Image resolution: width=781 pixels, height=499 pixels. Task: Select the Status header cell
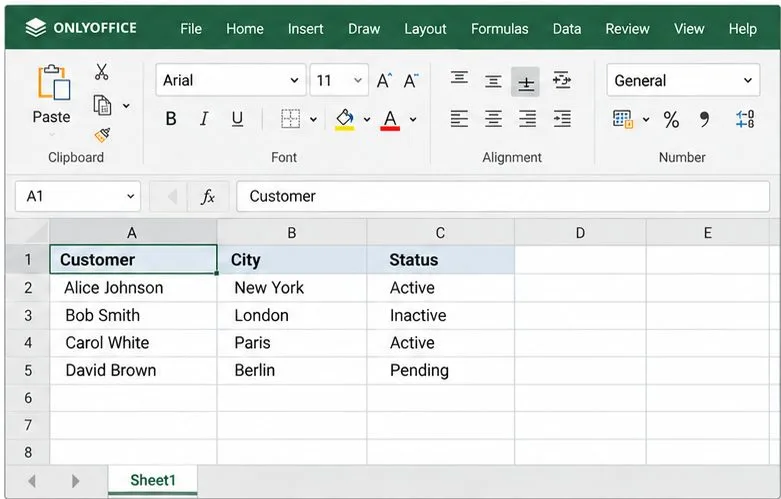441,259
